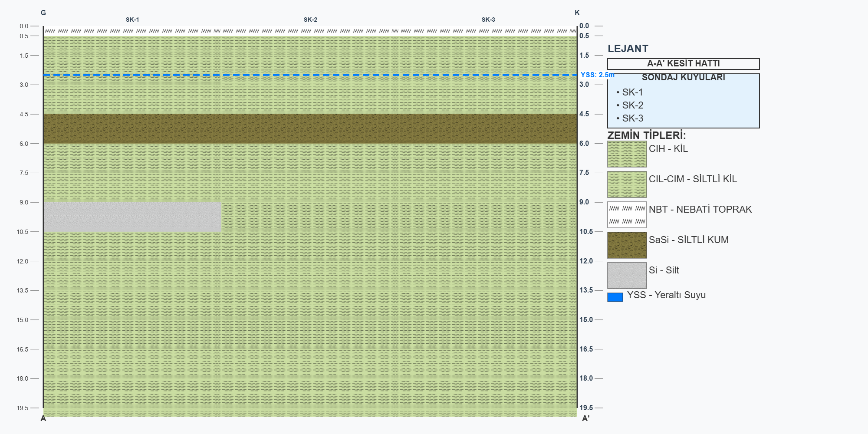Choose SK-1 in the SONDAJ KUYULARI list
Image resolution: width=868 pixels, height=434 pixels.
click(632, 92)
